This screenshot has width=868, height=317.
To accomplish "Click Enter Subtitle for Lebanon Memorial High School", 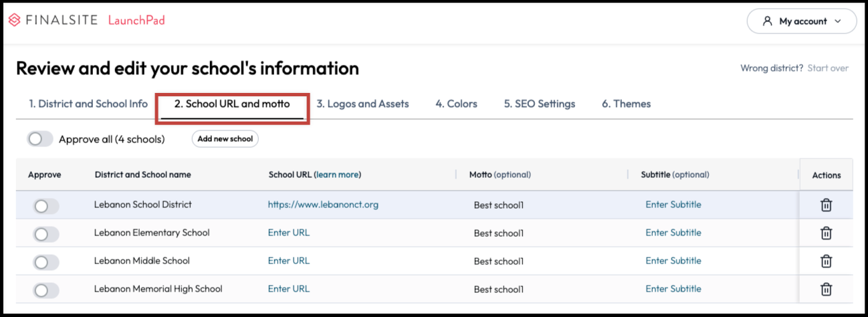I will [x=673, y=289].
